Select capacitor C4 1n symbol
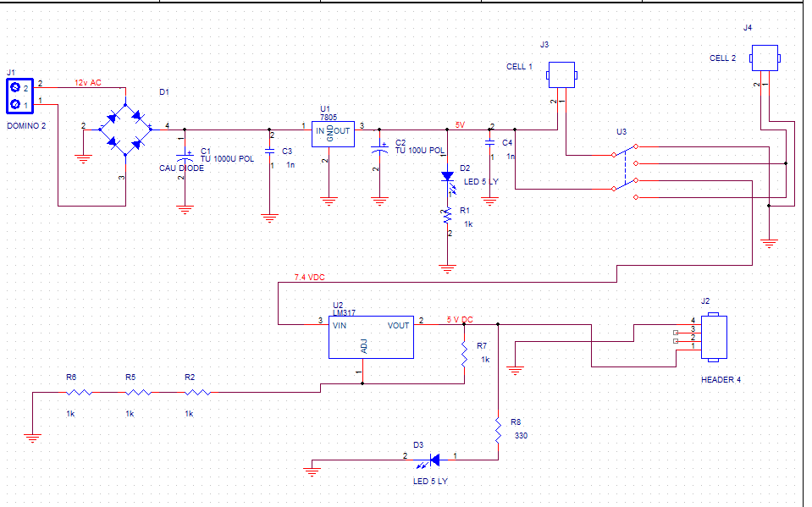 coord(489,143)
